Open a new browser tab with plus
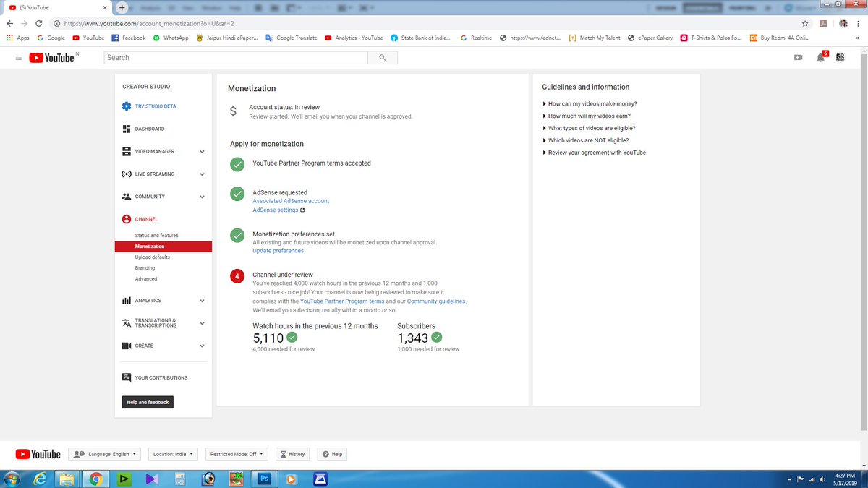Viewport: 868px width, 488px height. click(122, 7)
